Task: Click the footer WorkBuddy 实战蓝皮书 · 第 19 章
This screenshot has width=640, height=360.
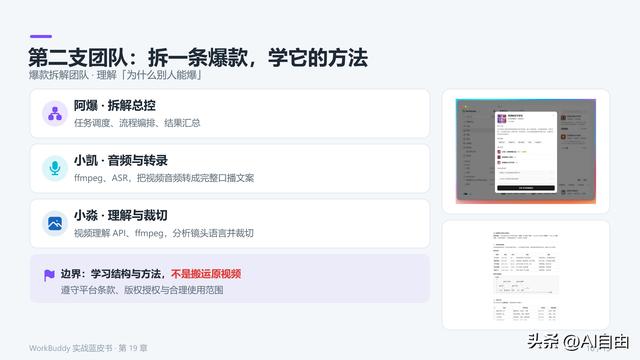Action: point(88,348)
